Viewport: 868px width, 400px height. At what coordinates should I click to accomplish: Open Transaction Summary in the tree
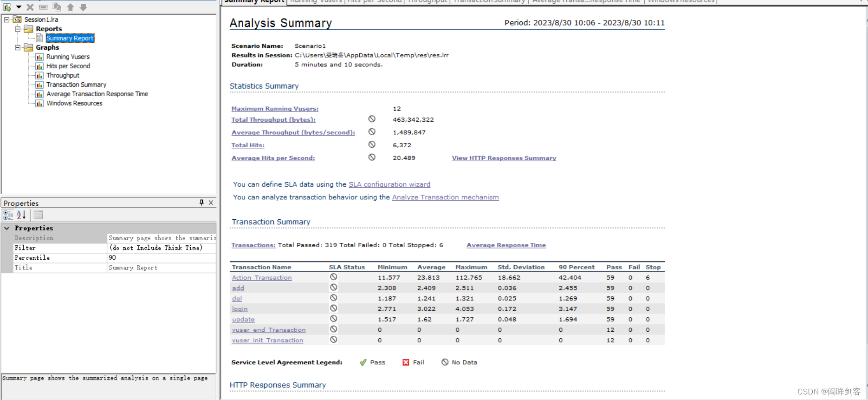76,85
